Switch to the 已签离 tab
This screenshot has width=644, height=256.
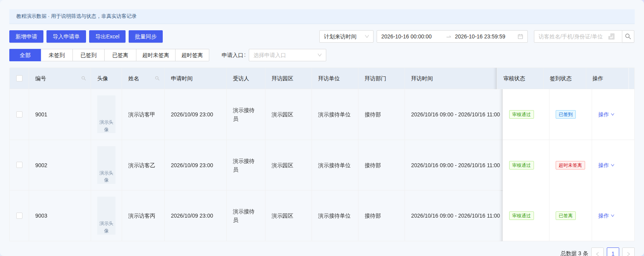120,55
